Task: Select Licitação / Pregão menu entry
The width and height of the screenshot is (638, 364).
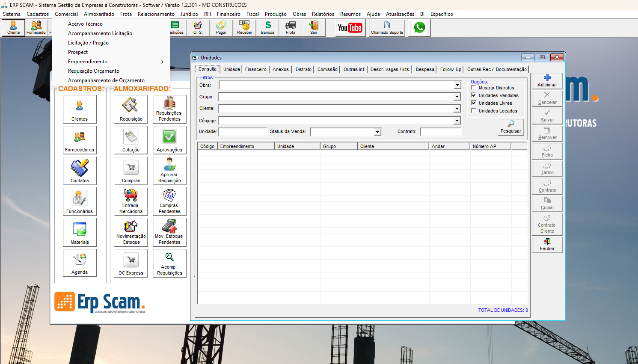Action: [x=88, y=43]
